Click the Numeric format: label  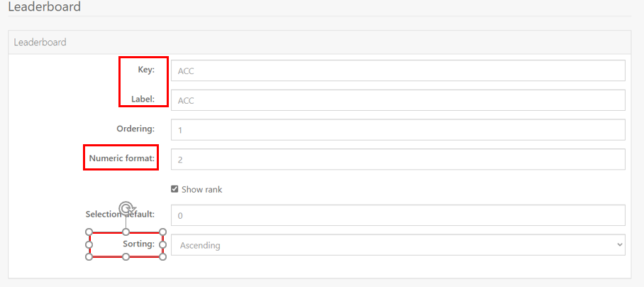coord(122,158)
